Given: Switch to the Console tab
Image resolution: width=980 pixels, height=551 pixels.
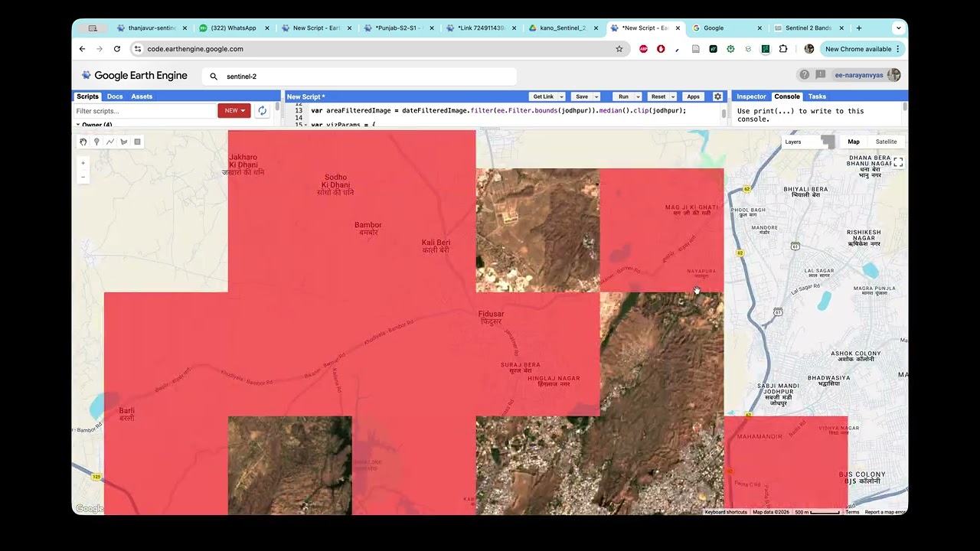Looking at the screenshot, I should 787,96.
